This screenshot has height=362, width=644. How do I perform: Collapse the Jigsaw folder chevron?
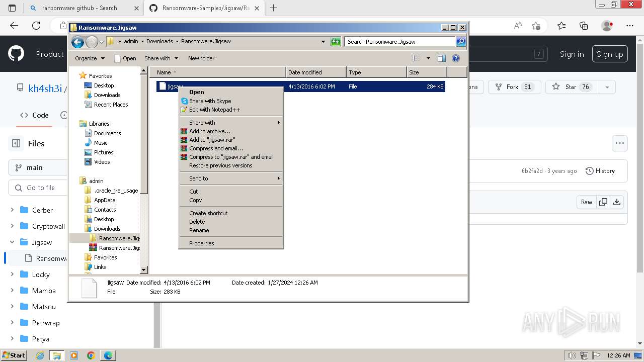[x=12, y=242]
